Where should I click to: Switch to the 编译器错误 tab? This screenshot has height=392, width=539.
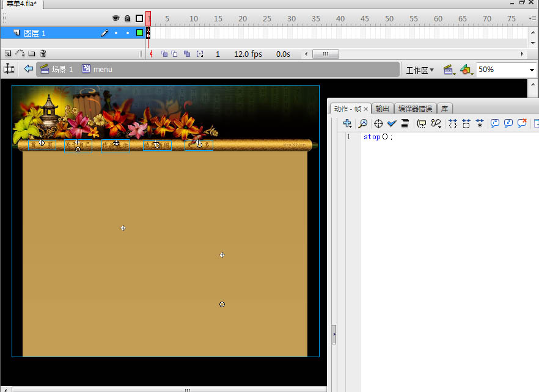pyautogui.click(x=415, y=109)
